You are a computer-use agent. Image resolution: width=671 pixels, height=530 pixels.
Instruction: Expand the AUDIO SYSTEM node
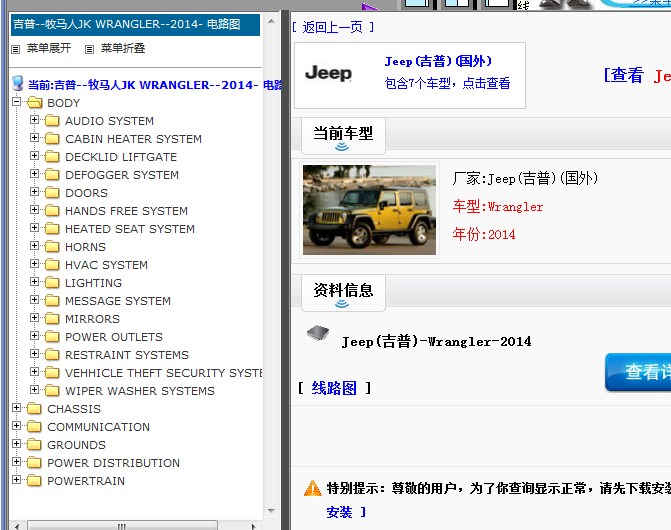35,120
